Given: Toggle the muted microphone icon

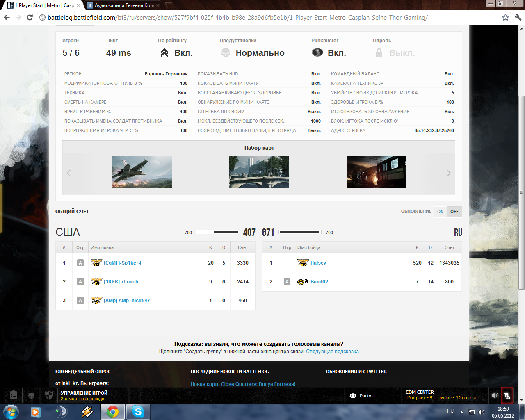Looking at the screenshot, I should (x=507, y=395).
